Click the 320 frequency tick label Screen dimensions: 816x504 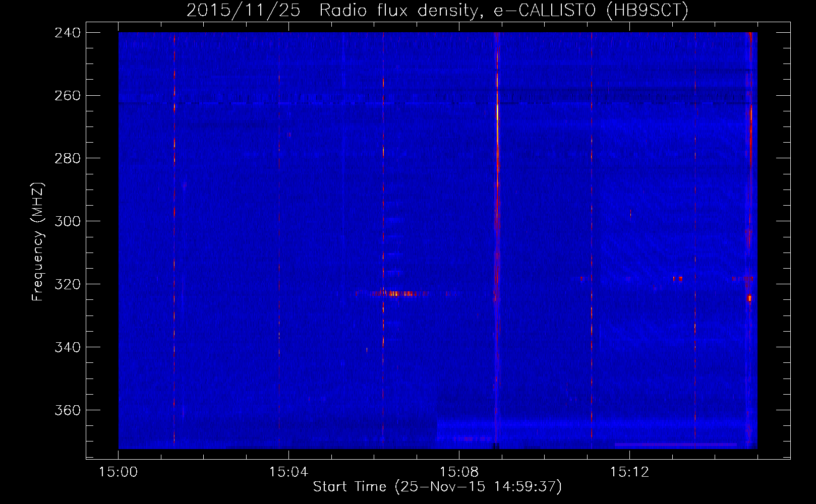point(68,284)
